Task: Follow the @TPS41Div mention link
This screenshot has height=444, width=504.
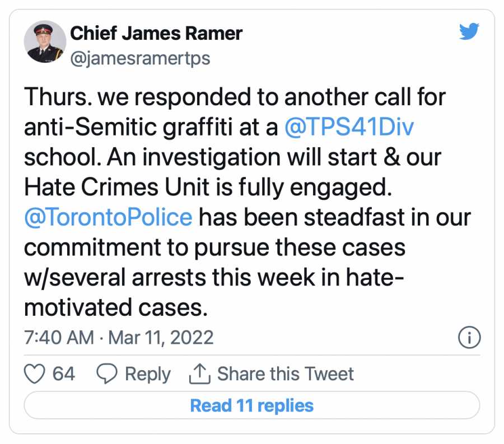Action: [349, 127]
